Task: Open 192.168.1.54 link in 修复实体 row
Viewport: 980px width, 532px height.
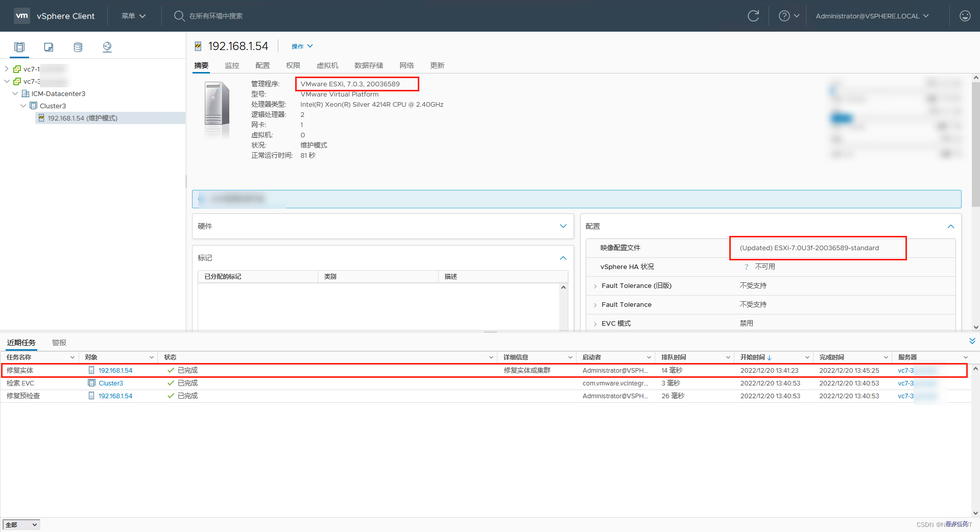Action: point(115,370)
